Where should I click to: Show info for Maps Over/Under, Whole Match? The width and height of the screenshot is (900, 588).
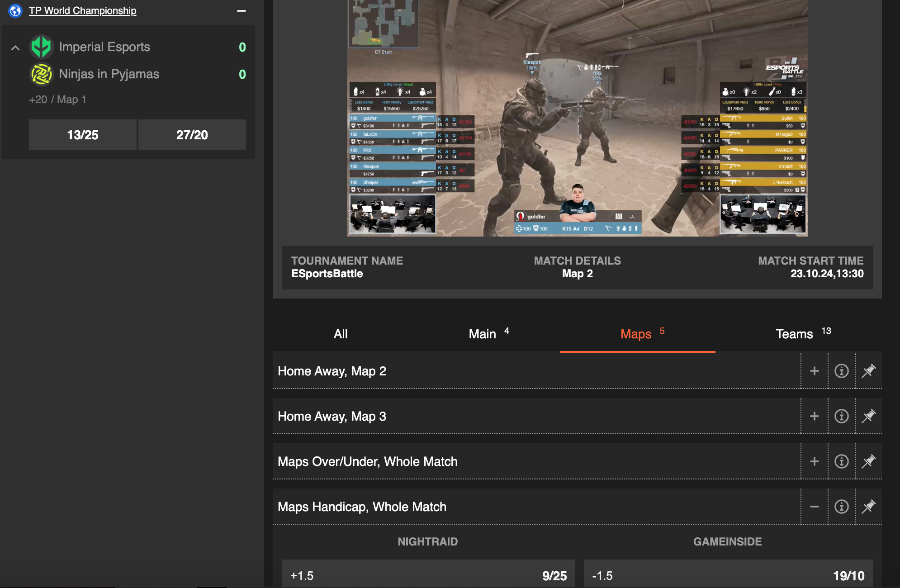click(x=842, y=461)
